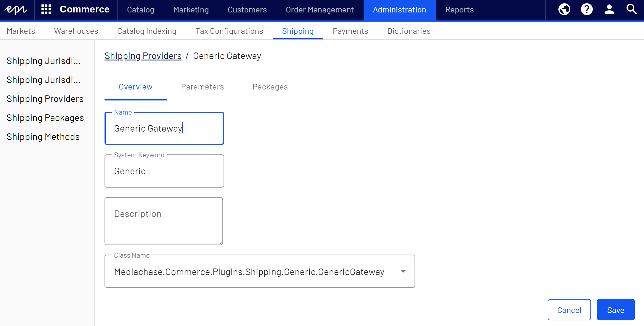Image resolution: width=644 pixels, height=326 pixels.
Task: Click the Cancel button
Action: pyautogui.click(x=569, y=310)
